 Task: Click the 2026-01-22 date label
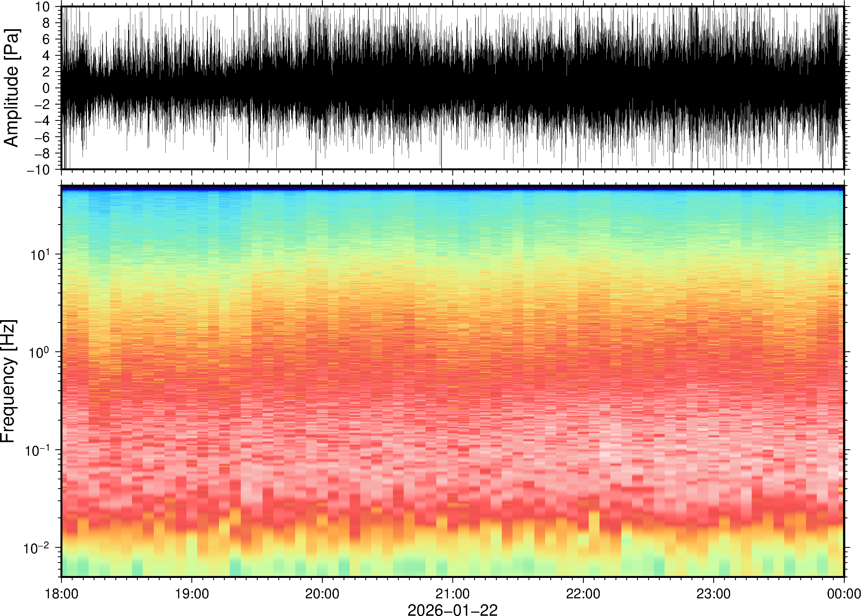[452, 610]
